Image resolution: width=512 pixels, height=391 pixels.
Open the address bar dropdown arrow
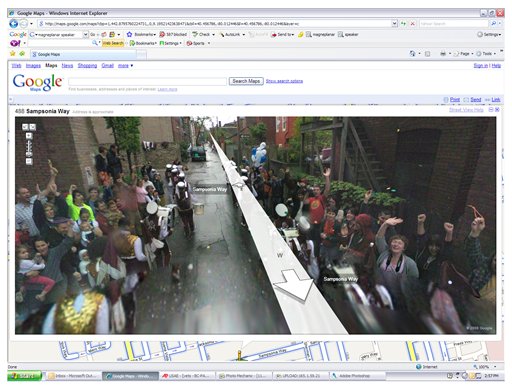tap(394, 24)
